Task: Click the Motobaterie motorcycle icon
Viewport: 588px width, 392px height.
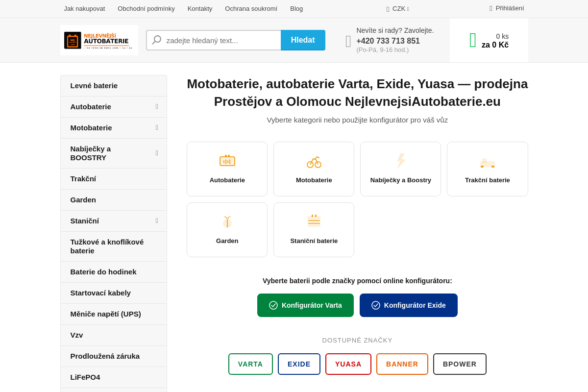Action: point(314,161)
